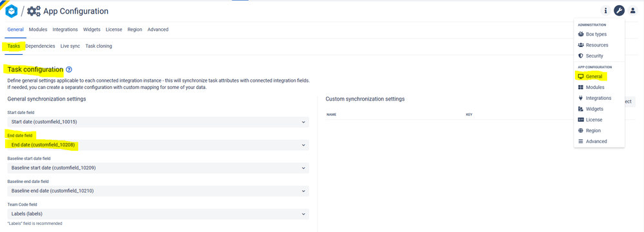Click the wrench administration icon
This screenshot has width=644, height=232.
[619, 11]
